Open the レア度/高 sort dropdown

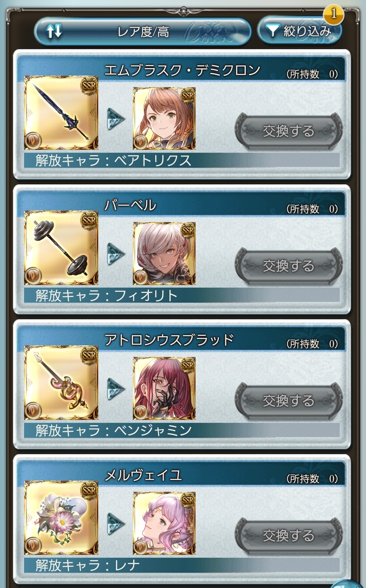[143, 32]
